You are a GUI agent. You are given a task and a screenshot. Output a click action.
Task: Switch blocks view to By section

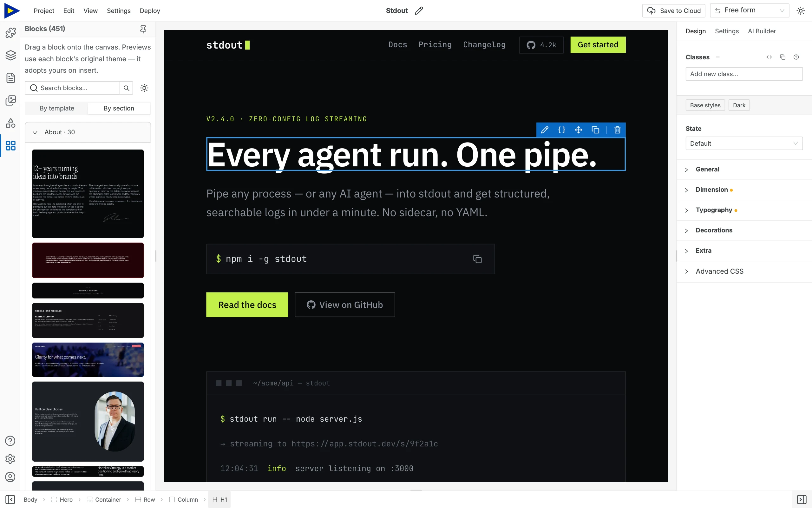pos(119,108)
